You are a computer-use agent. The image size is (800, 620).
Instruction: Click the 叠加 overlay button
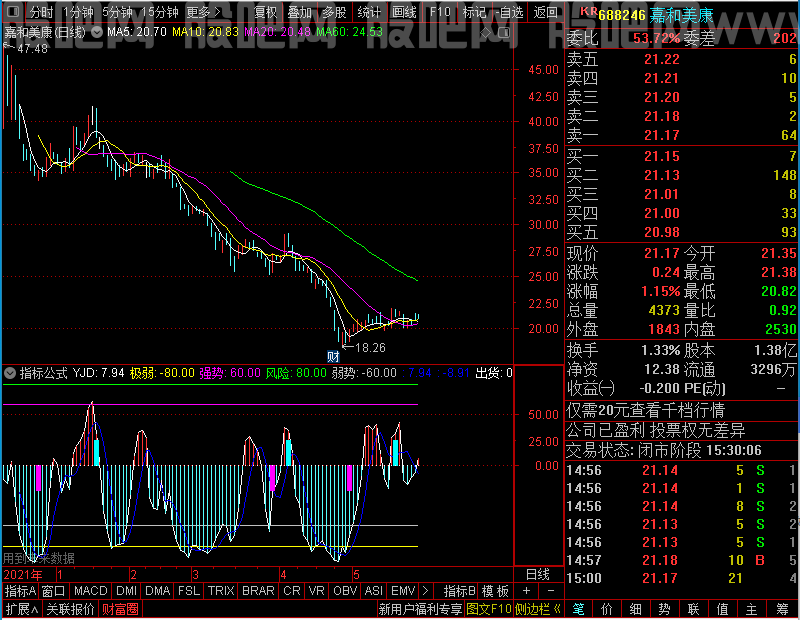[299, 12]
